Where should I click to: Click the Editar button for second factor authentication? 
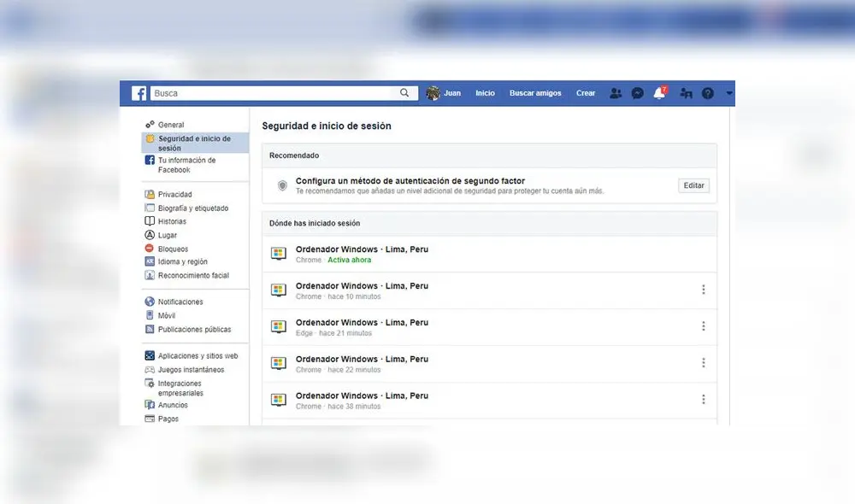click(693, 185)
